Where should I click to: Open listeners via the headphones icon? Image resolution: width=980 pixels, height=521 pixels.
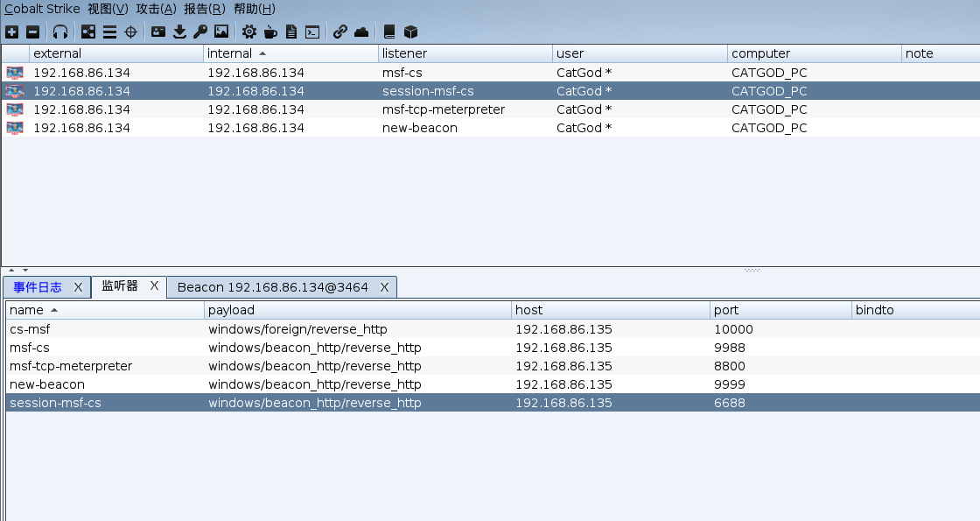pos(60,32)
